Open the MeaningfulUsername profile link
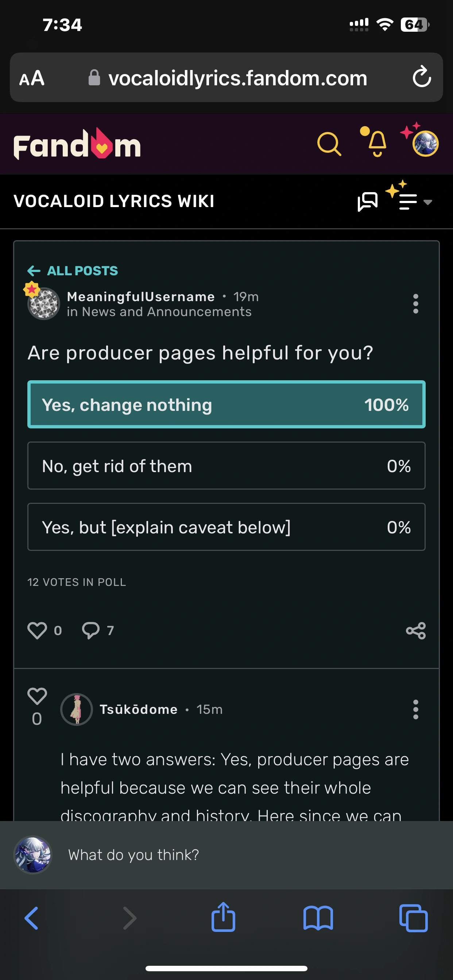The height and width of the screenshot is (980, 453). [141, 297]
